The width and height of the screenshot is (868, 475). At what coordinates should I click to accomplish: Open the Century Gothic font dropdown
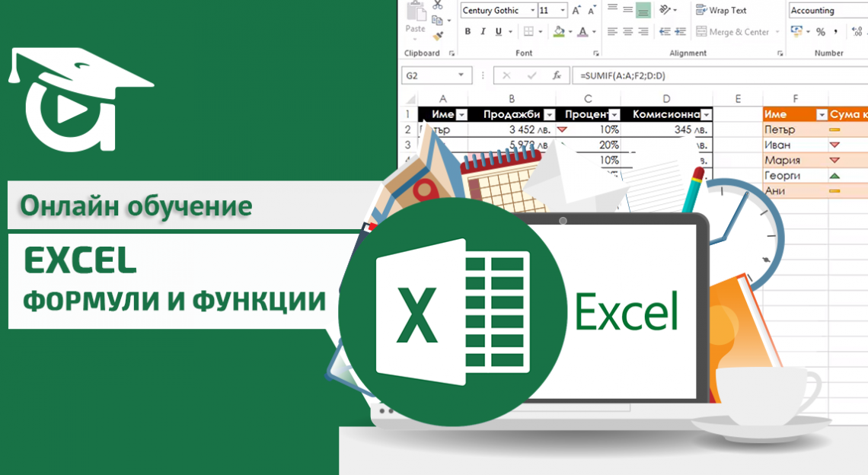click(532, 11)
